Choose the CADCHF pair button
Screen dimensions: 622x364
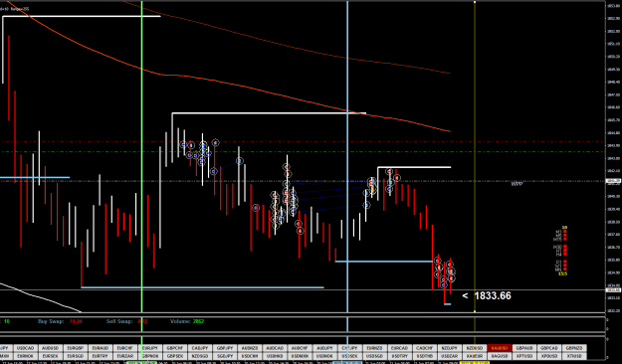424,348
